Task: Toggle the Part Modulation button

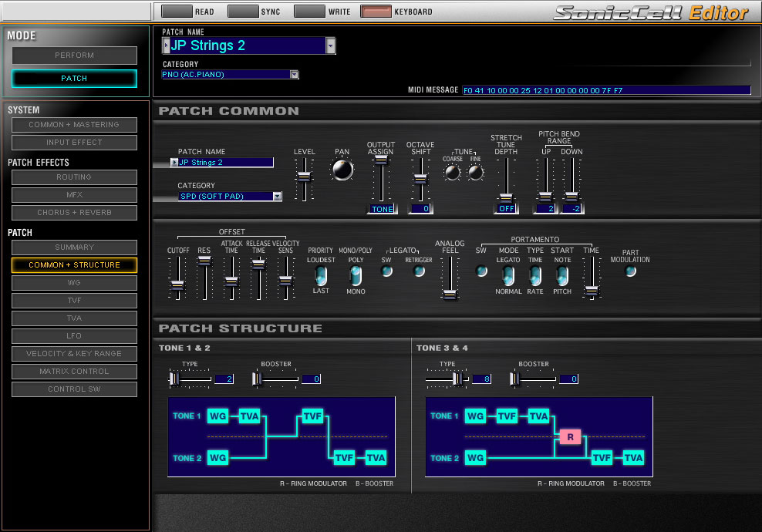Action: (x=630, y=271)
